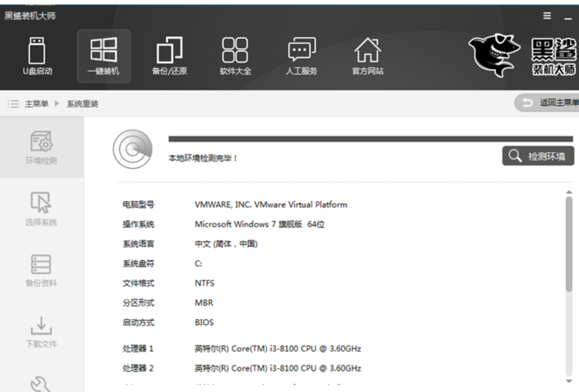The image size is (579, 392).
Task: Select the 一键装机 one-click install icon
Action: (x=104, y=56)
